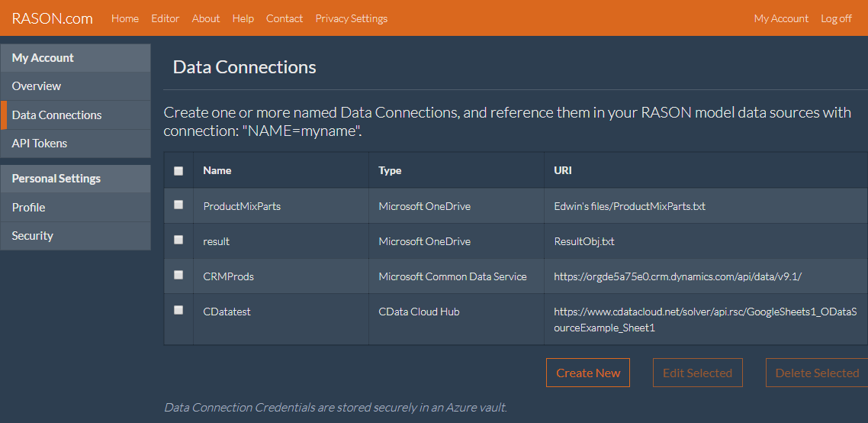
Task: Select Overview in the sidebar
Action: [x=37, y=86]
